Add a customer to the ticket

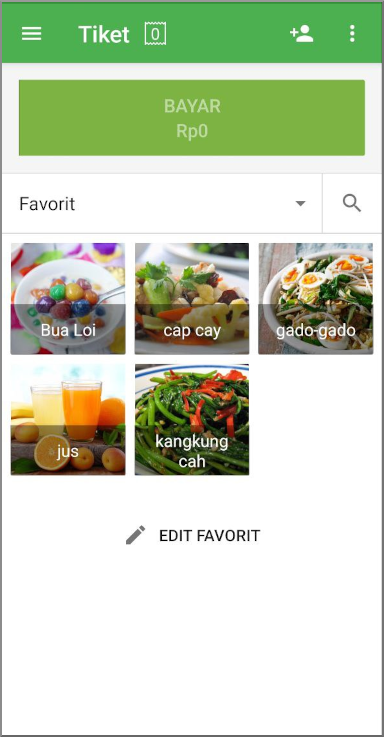(x=302, y=34)
